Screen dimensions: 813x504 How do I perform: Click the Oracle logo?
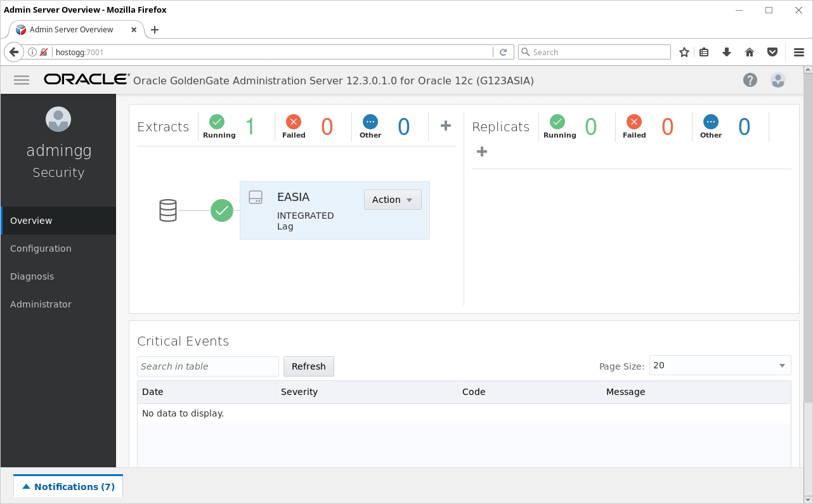(86, 79)
